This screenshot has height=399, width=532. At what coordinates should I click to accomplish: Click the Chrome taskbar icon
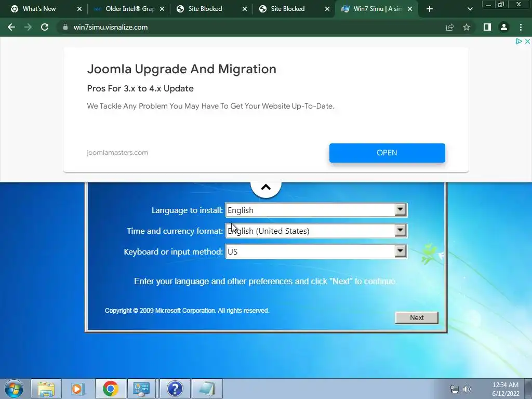[x=111, y=389]
